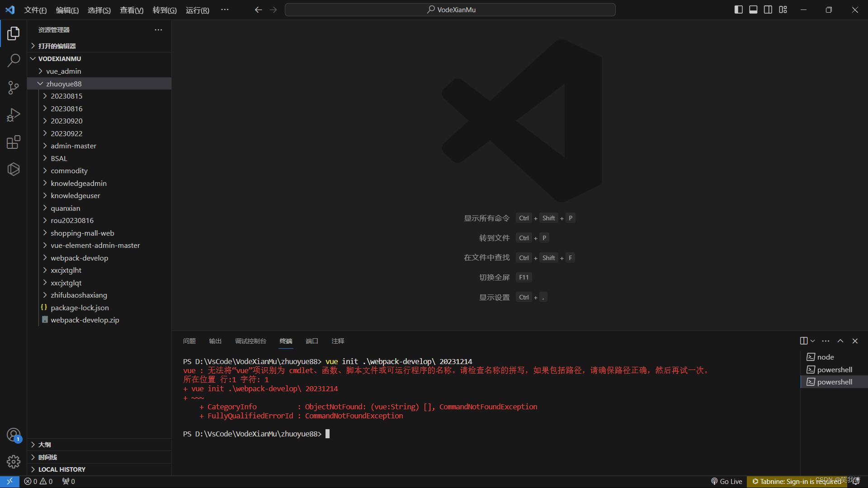The image size is (868, 488).
Task: Toggle the secondary side bar
Action: point(768,9)
